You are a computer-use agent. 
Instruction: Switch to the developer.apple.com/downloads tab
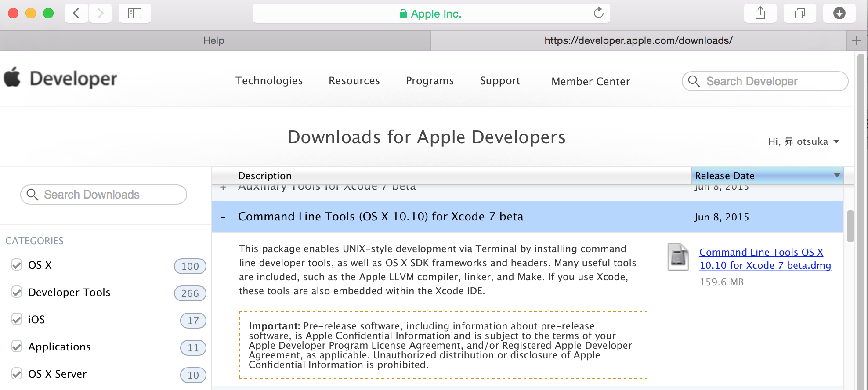coord(638,41)
